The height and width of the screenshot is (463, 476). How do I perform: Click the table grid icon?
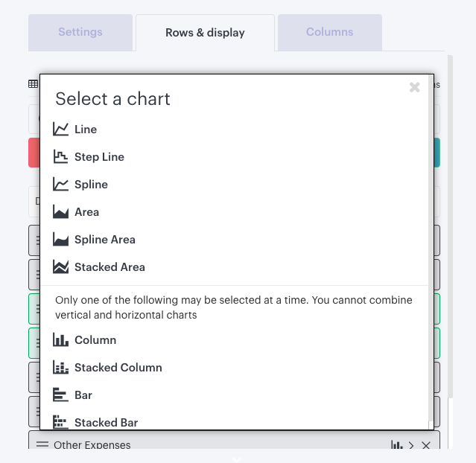(x=33, y=83)
